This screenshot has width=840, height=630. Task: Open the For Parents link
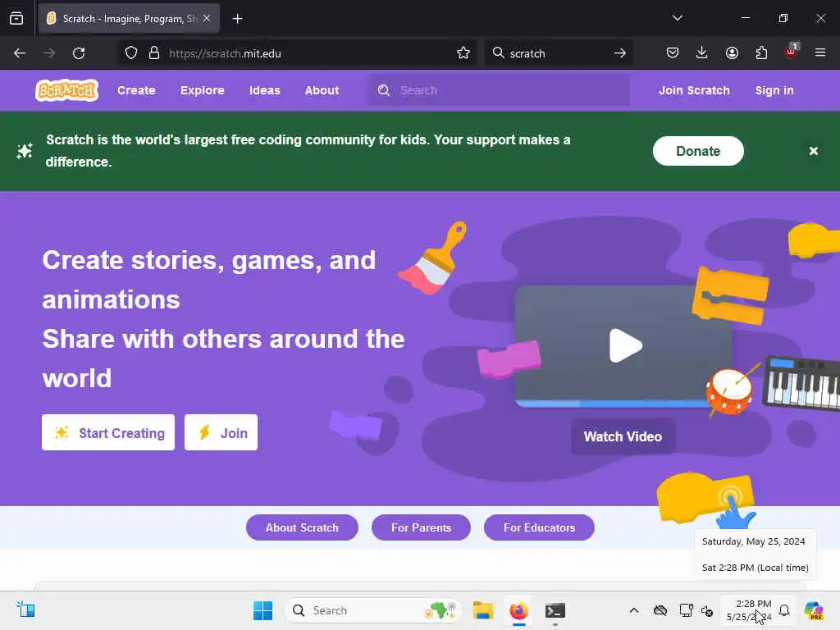click(x=421, y=527)
